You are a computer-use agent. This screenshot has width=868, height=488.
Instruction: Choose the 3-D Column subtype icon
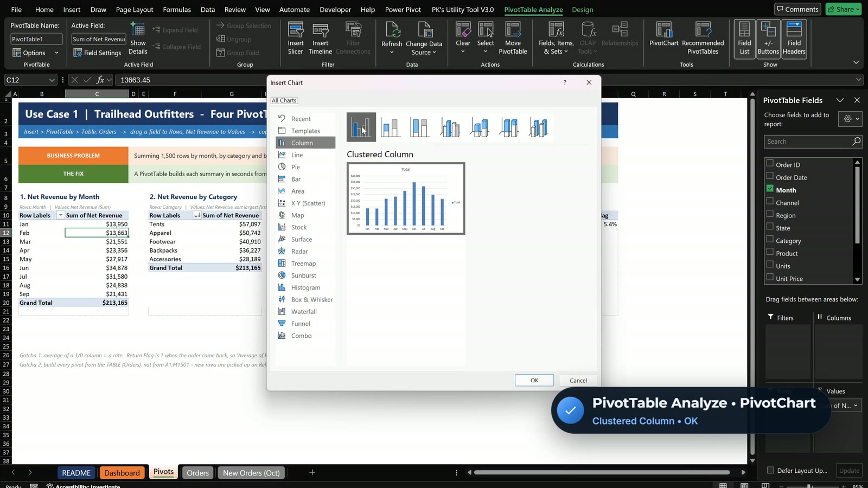pyautogui.click(x=538, y=127)
